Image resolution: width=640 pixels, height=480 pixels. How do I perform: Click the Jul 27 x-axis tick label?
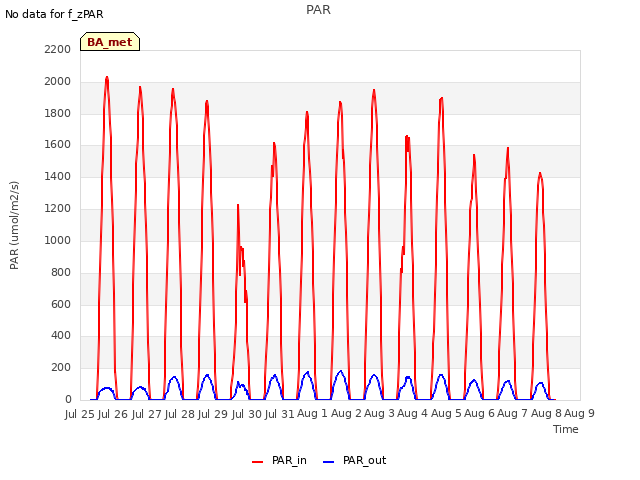[x=147, y=414]
